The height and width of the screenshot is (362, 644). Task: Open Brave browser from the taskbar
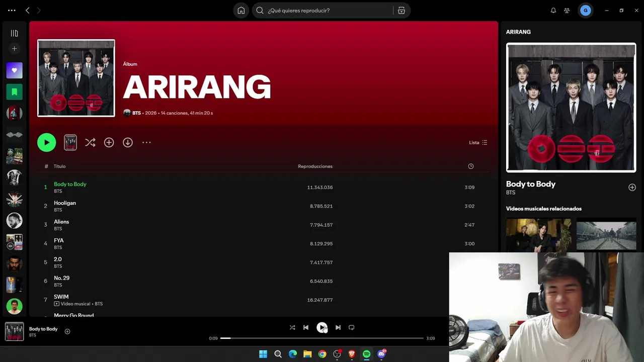[x=352, y=354]
